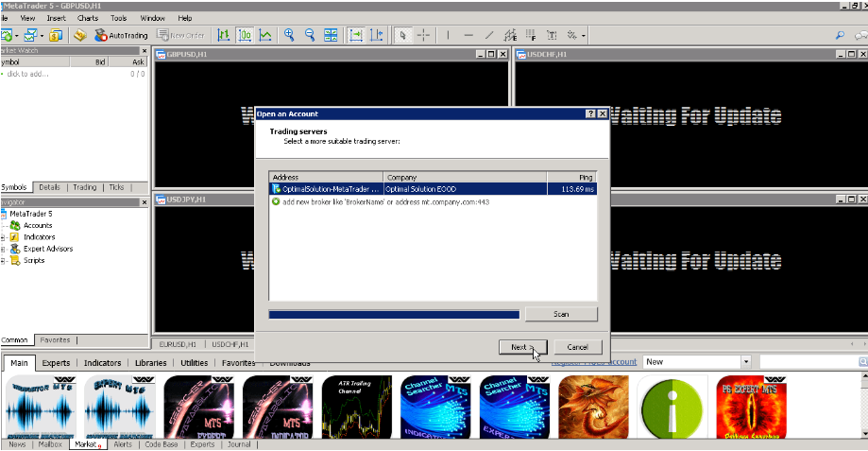Expand the new chart dropdown arrow
Viewport: 868px width, 451px height.
(x=17, y=35)
